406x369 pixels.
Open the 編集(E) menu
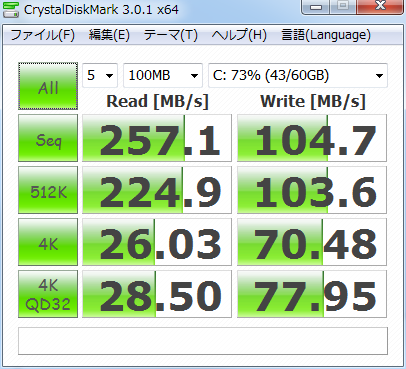[x=109, y=35]
